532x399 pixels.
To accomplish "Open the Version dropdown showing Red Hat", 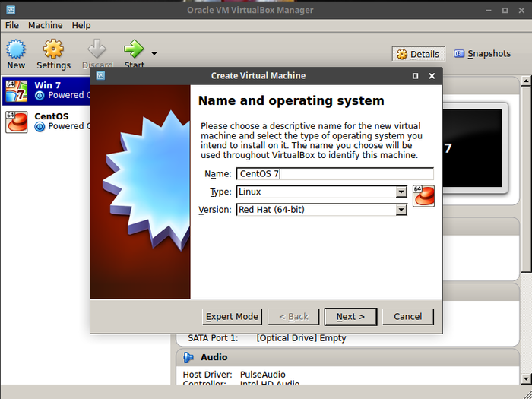I will pos(321,210).
